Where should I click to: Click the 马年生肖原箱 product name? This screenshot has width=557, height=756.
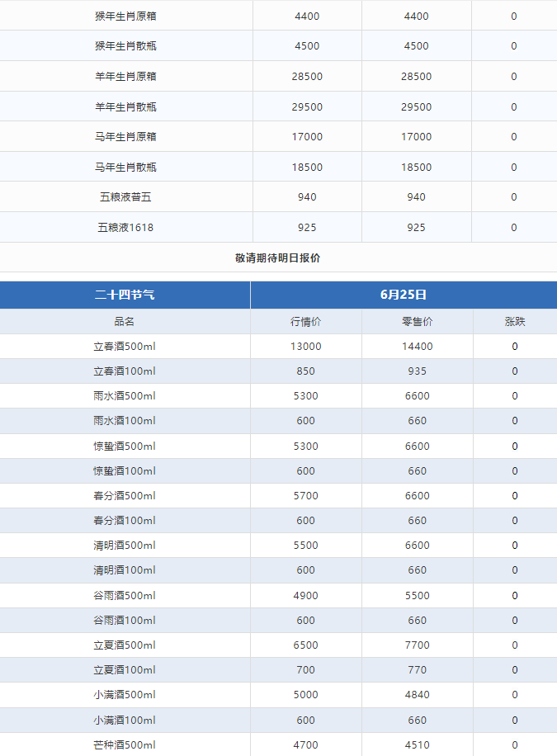coord(125,136)
